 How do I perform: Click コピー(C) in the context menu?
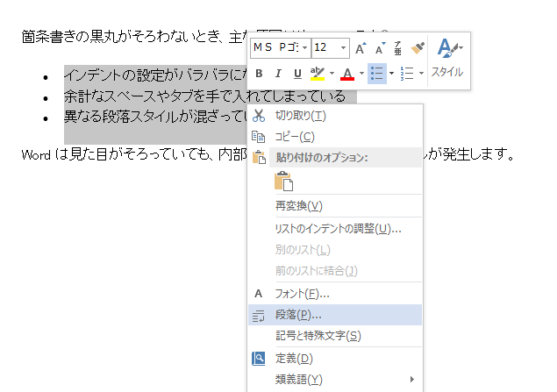click(x=295, y=137)
